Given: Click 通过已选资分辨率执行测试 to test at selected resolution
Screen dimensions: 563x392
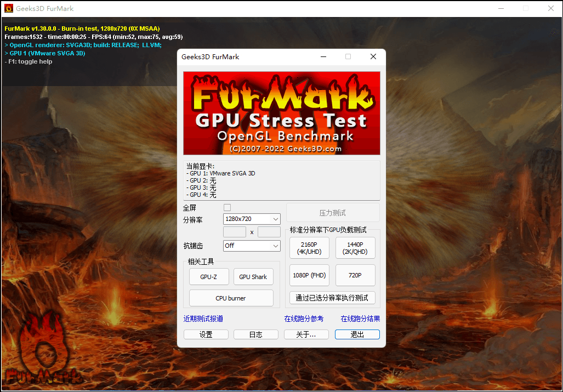Looking at the screenshot, I should (333, 297).
